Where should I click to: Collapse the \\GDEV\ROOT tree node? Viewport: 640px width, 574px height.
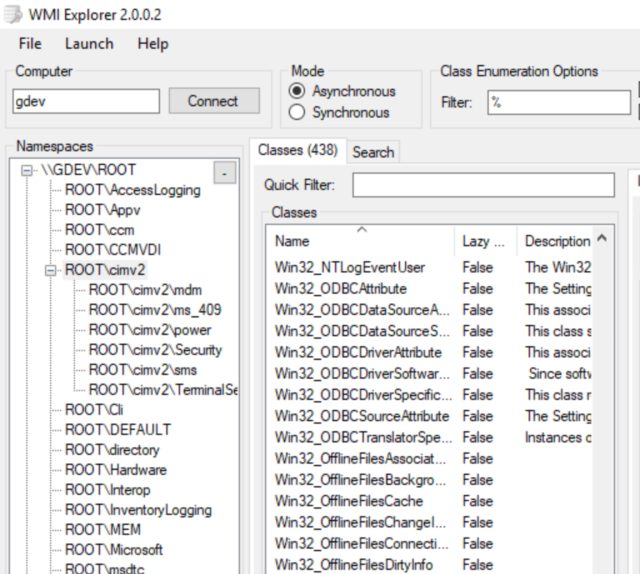click(27, 170)
